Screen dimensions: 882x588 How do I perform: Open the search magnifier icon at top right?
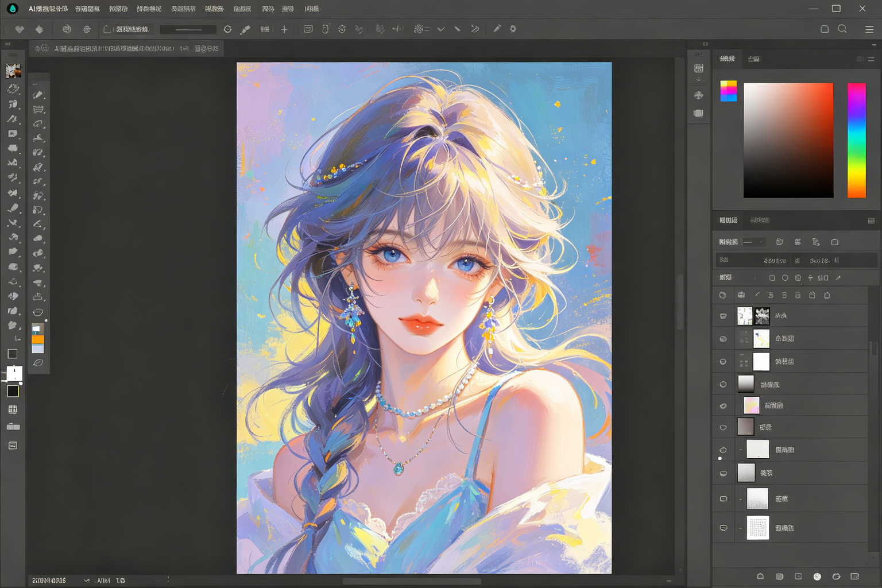(842, 29)
